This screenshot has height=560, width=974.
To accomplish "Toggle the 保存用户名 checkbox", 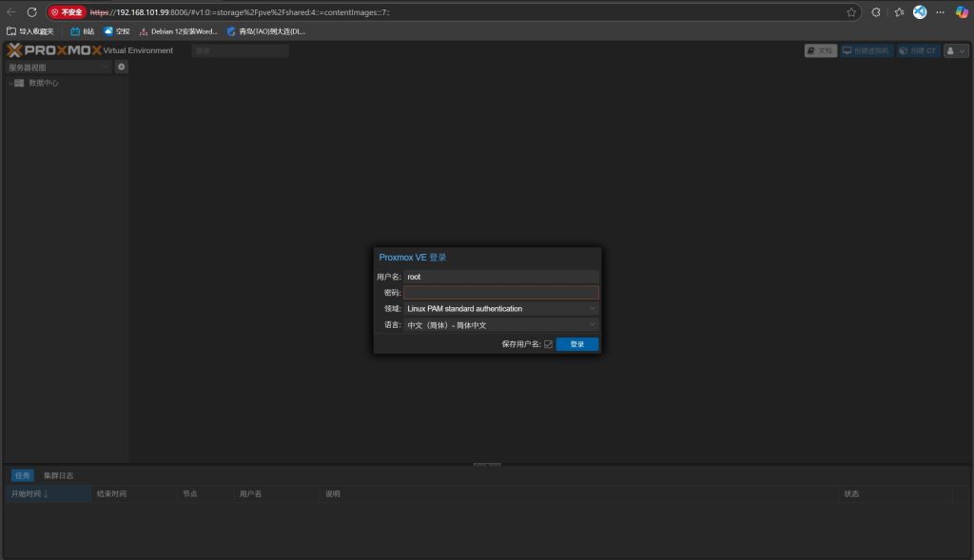I will click(x=548, y=344).
